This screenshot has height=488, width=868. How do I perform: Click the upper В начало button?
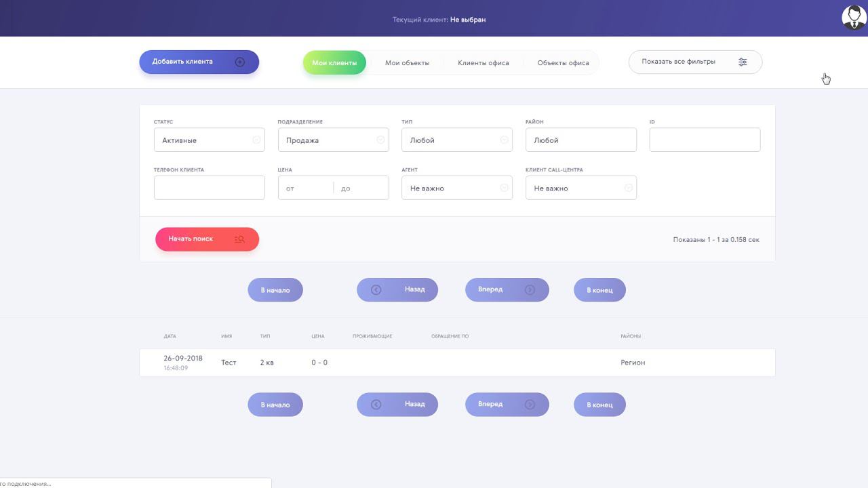(x=275, y=290)
